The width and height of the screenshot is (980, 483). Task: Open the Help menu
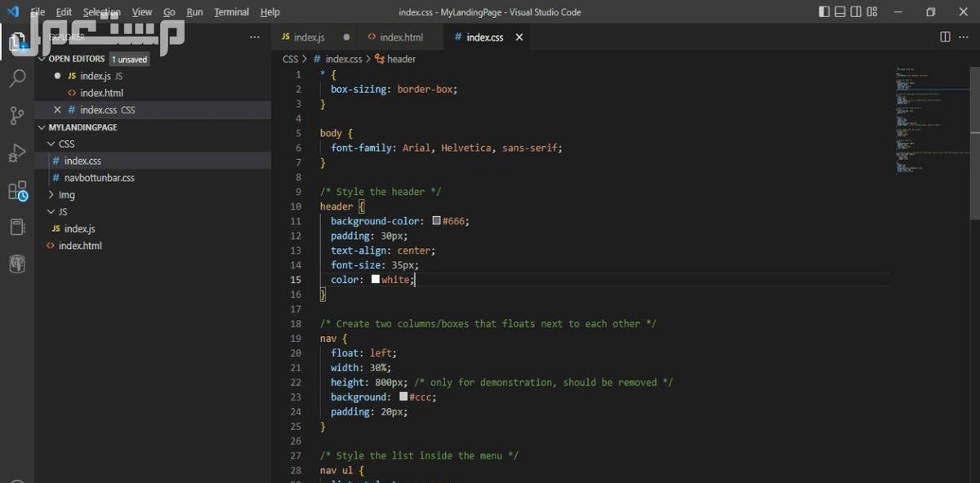pyautogui.click(x=270, y=12)
